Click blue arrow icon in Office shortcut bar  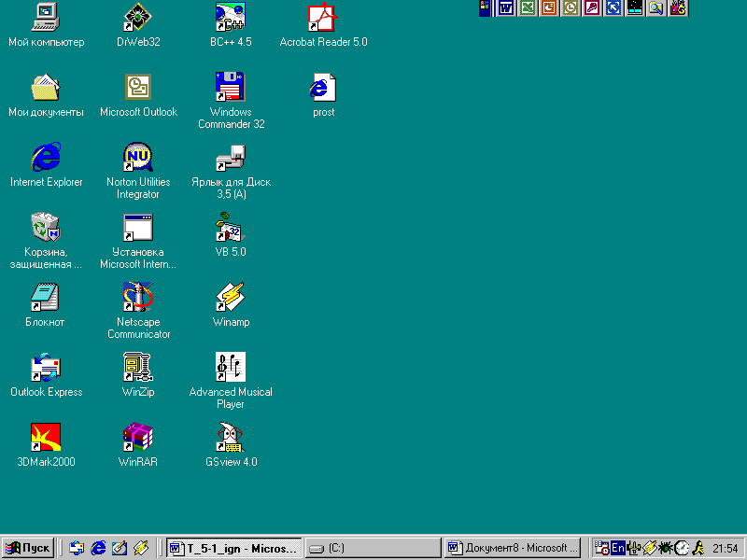pyautogui.click(x=613, y=8)
